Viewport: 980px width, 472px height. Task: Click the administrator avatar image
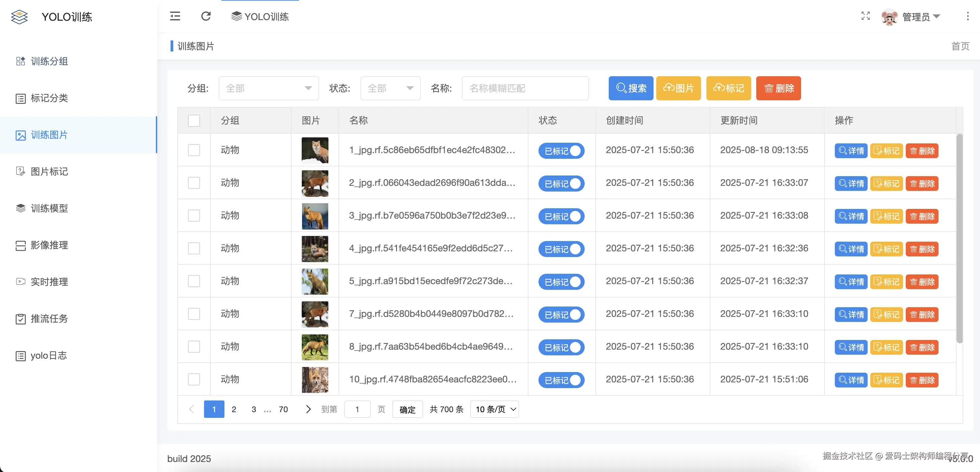point(889,17)
